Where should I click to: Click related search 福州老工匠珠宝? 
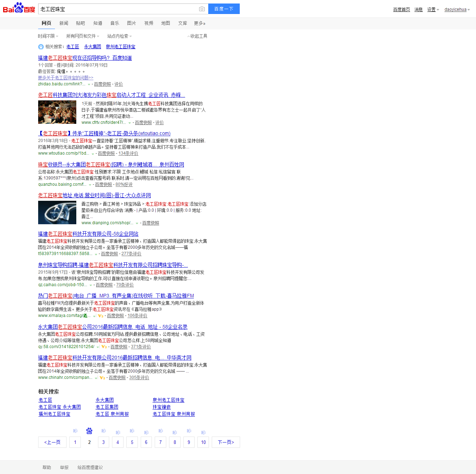click(54, 414)
